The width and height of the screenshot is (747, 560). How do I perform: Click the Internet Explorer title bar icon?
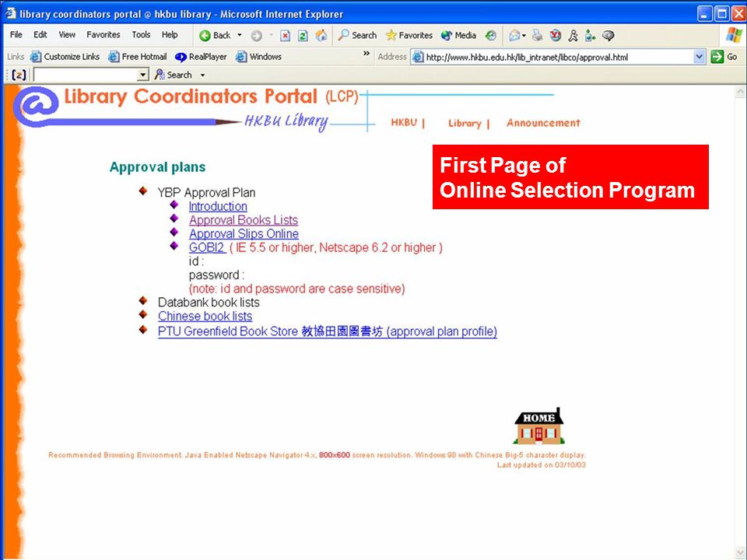point(11,13)
